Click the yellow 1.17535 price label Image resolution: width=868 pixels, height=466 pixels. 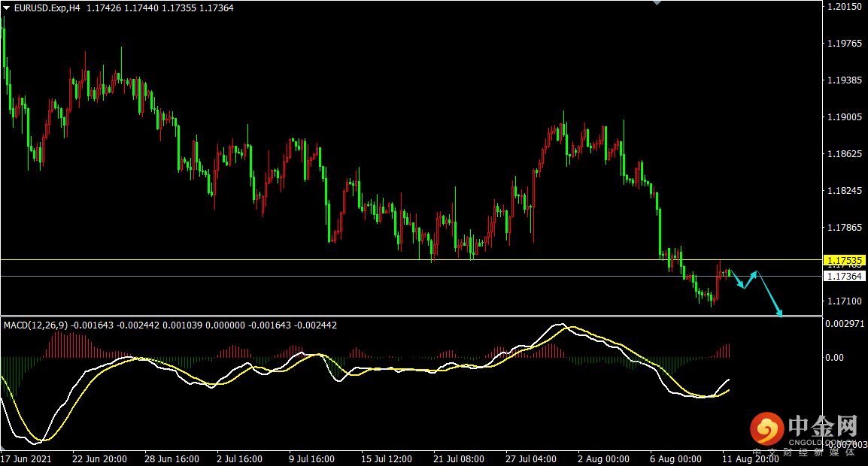coord(845,261)
